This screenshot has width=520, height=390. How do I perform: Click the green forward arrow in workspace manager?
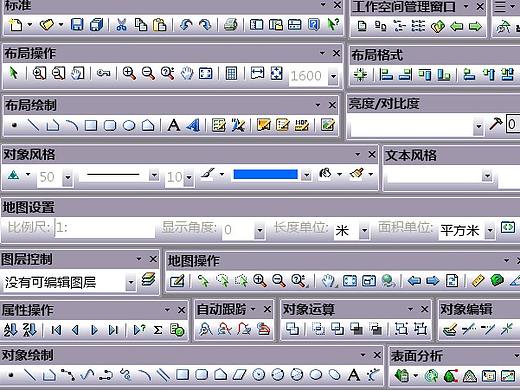pos(475,26)
